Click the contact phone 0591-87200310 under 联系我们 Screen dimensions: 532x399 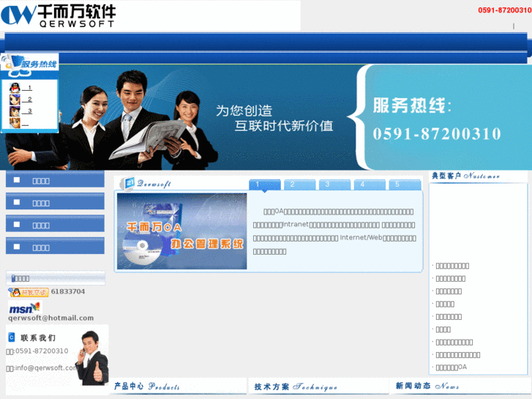click(x=42, y=351)
